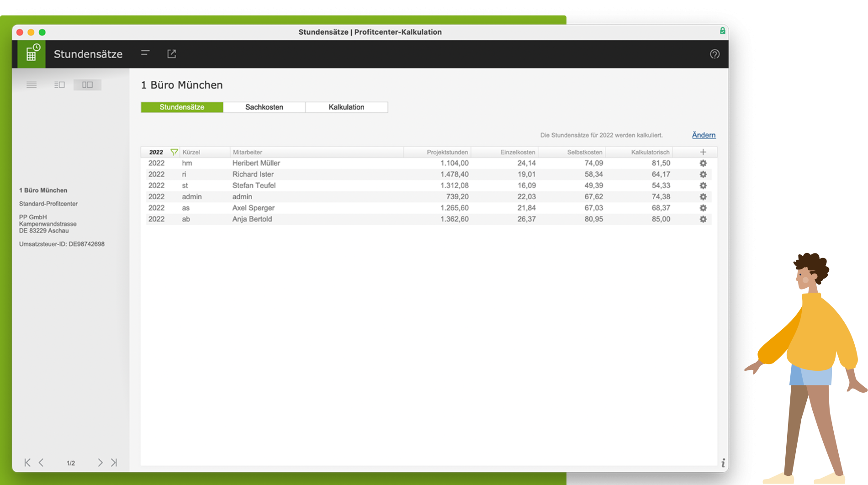Viewport: 868px width, 485px height.
Task: Sort by the 2022 year column header
Action: pos(156,152)
